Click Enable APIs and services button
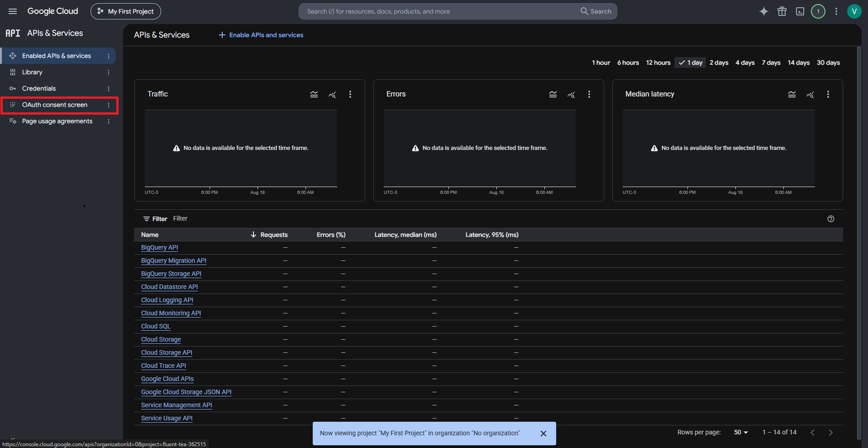 (261, 35)
